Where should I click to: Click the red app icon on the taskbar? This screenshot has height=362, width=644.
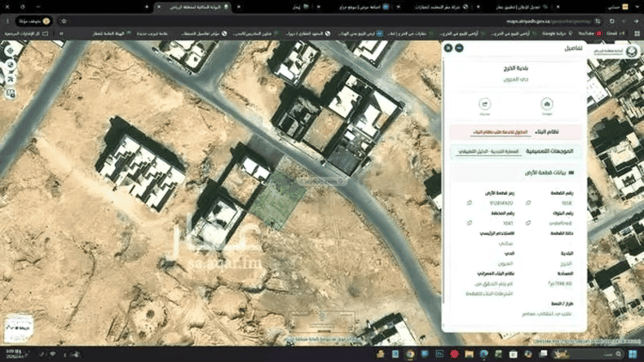point(454,353)
